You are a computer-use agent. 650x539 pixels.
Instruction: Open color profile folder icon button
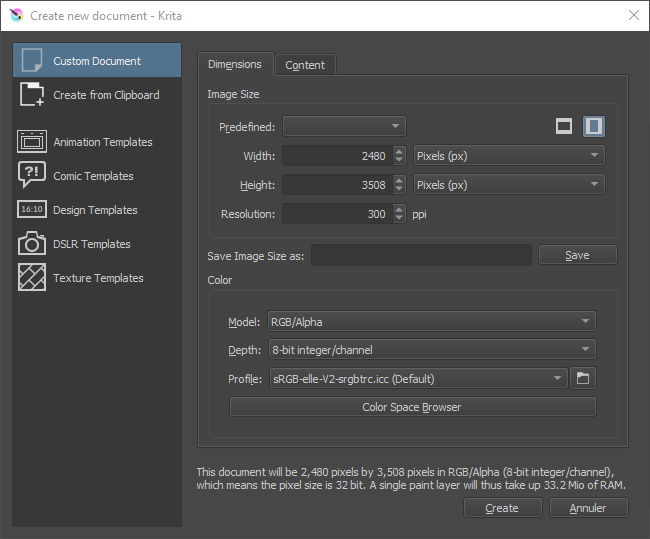click(x=583, y=378)
